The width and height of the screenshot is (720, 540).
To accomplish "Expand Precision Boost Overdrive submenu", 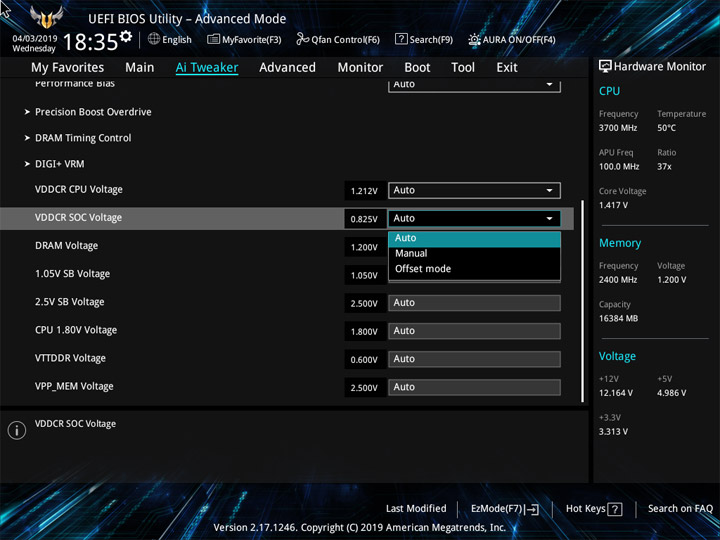I will [x=93, y=112].
